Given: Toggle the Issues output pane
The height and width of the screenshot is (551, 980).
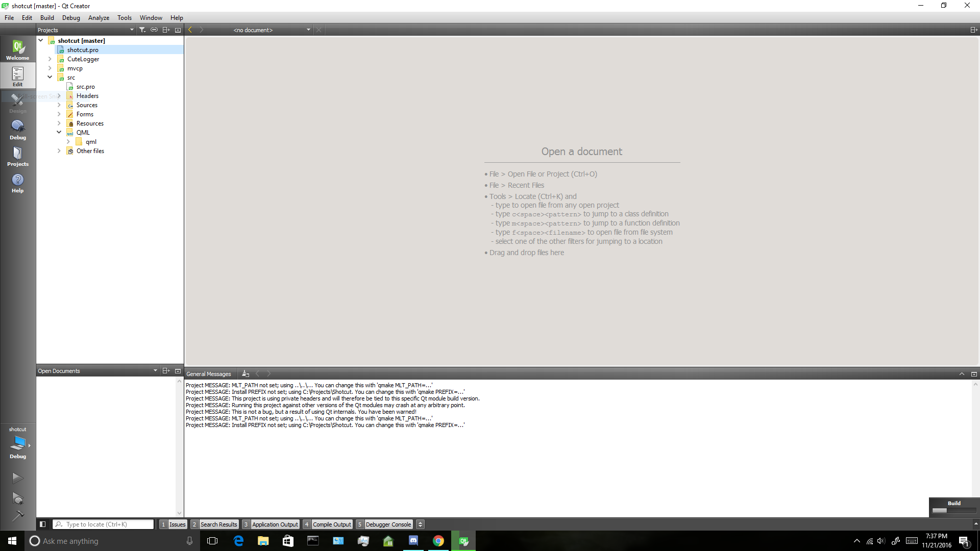Looking at the screenshot, I should pos(173,524).
